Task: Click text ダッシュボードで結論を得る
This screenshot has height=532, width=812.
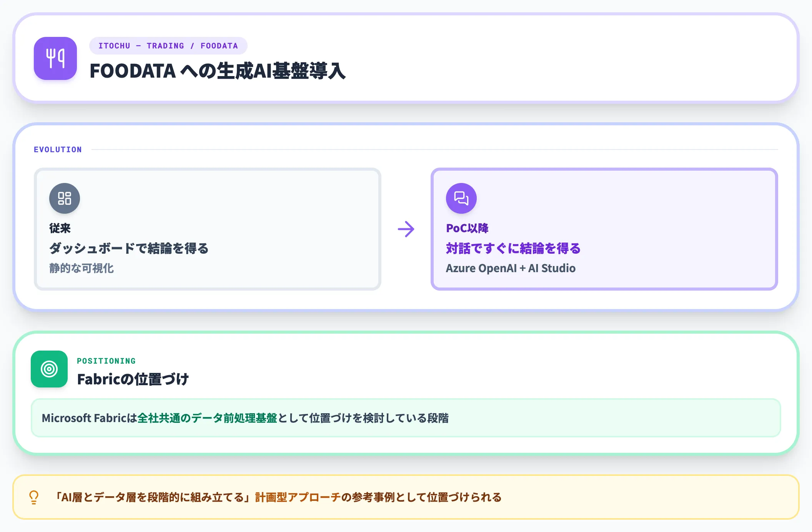Action: click(x=129, y=248)
